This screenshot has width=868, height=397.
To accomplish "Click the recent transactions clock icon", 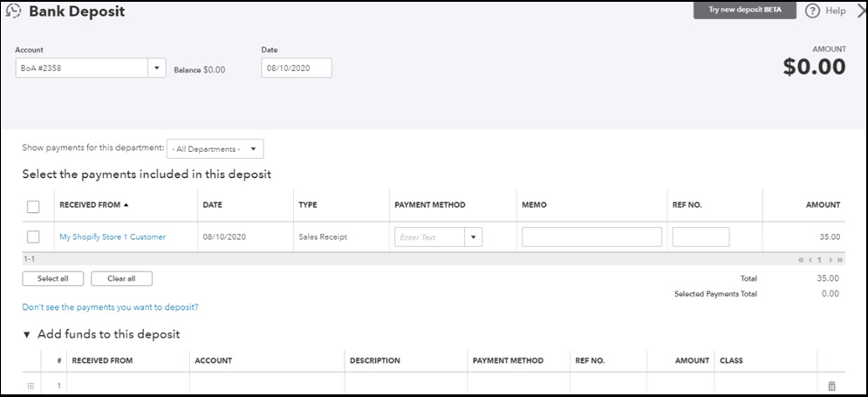I will click(x=13, y=11).
